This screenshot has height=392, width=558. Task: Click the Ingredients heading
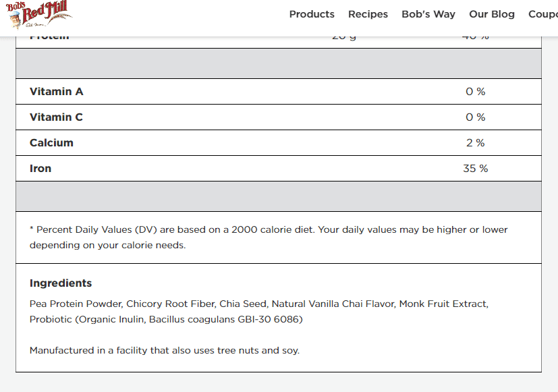61,283
